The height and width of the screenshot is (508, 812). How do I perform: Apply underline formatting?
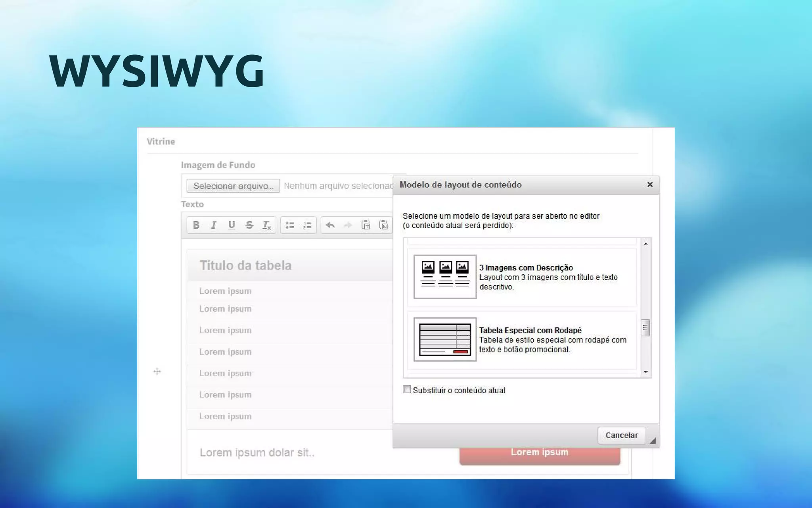(232, 225)
